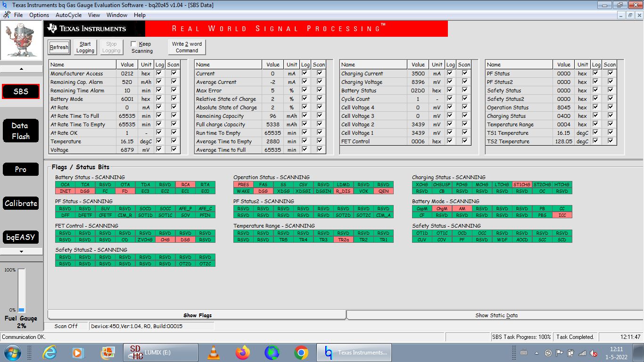Launch the bqEASY wizard from the sidebar
The width and height of the screenshot is (644, 362).
click(x=21, y=237)
